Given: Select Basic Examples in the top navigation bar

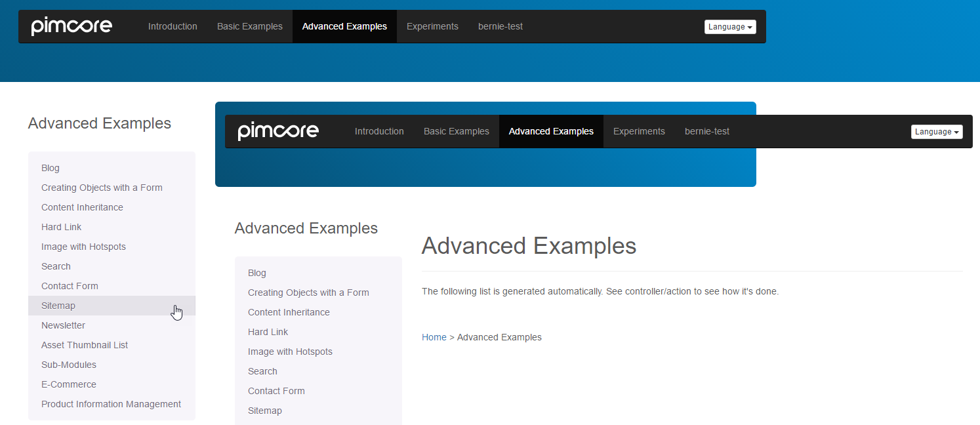Looking at the screenshot, I should (x=250, y=26).
